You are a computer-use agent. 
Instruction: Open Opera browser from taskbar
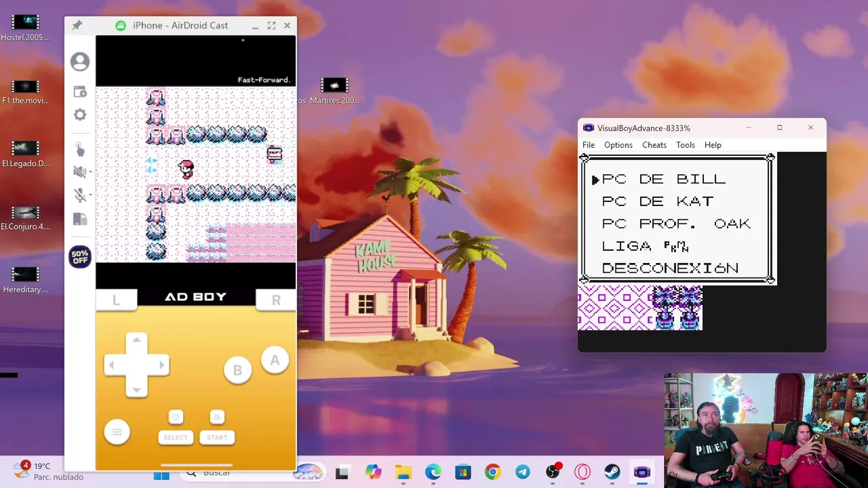(583, 473)
